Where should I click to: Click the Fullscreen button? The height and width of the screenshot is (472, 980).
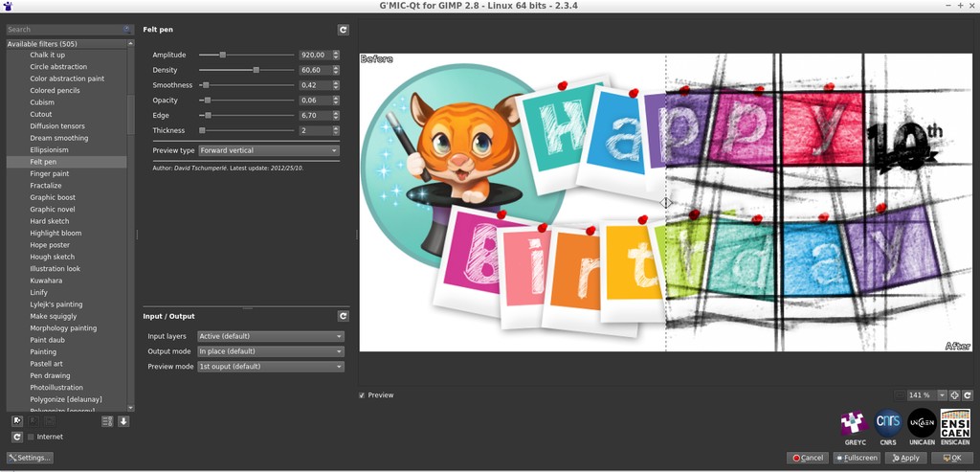point(857,459)
